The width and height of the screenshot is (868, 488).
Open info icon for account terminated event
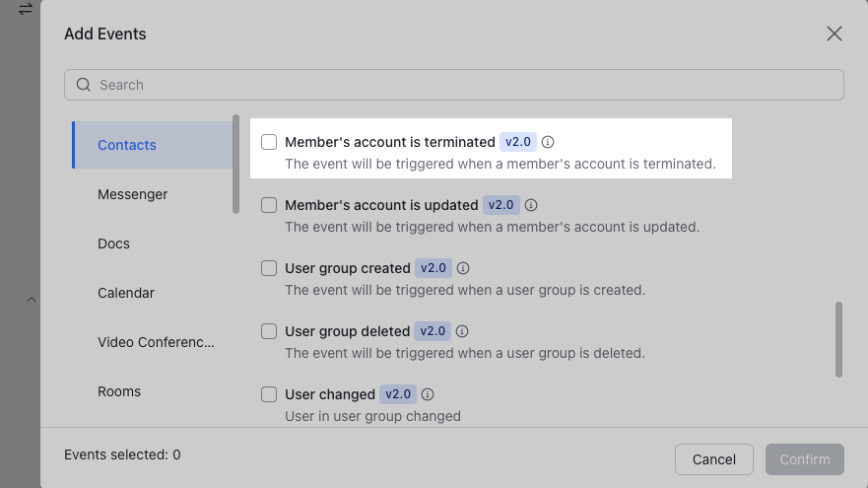click(548, 142)
